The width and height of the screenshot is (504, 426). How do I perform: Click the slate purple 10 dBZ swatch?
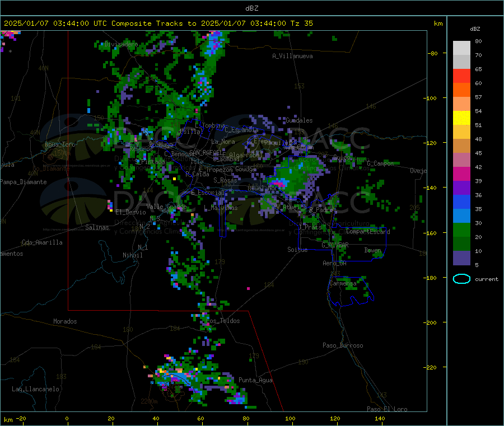click(x=461, y=258)
